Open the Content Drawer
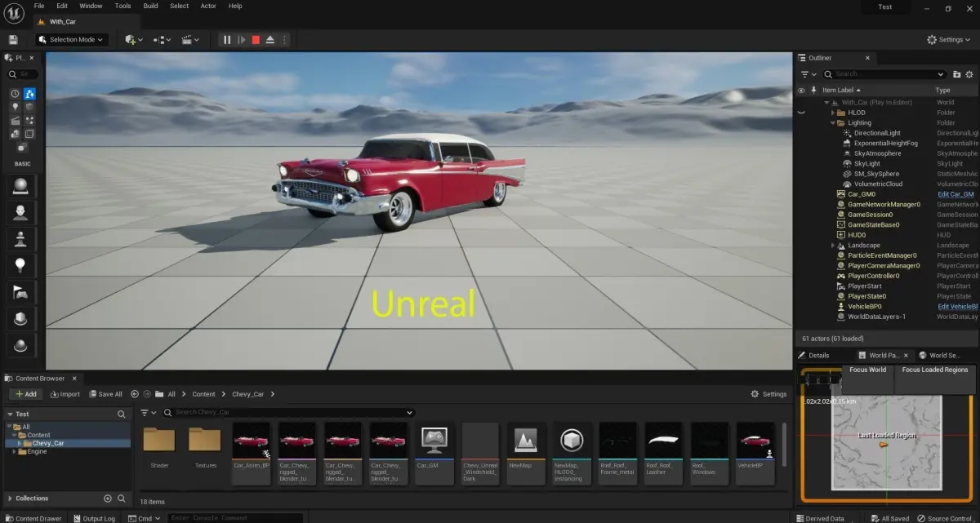The width and height of the screenshot is (980, 523). (x=33, y=518)
